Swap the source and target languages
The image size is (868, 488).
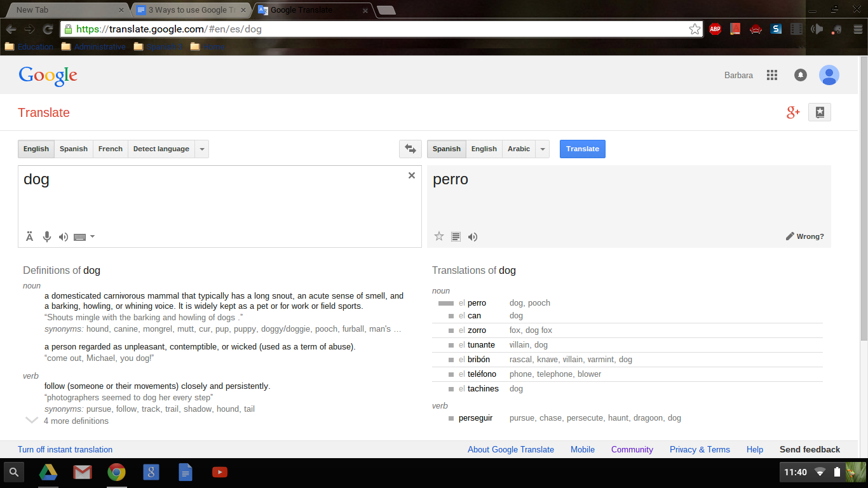click(410, 149)
